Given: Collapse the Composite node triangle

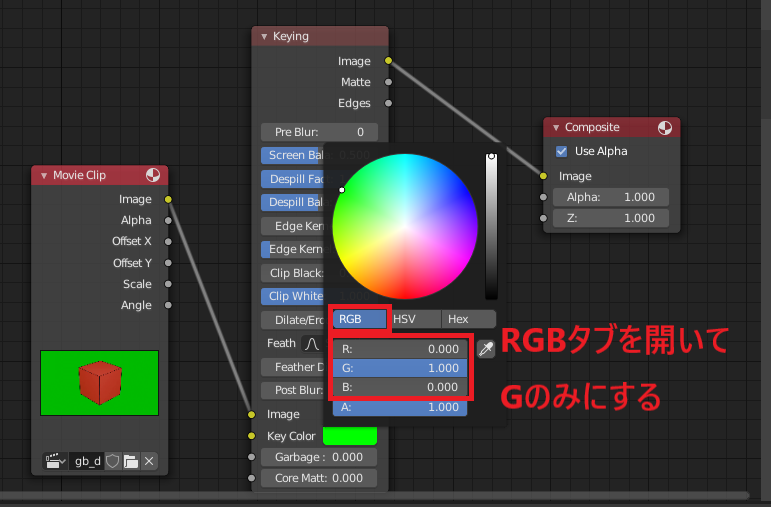Looking at the screenshot, I should [x=556, y=128].
